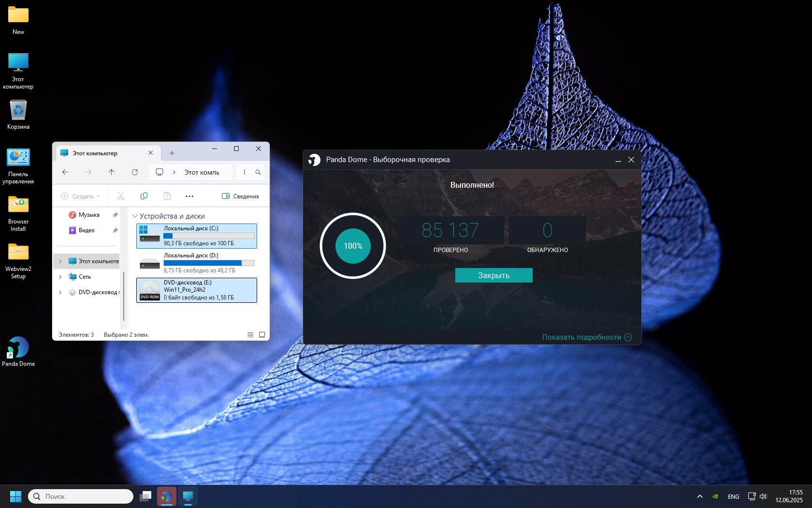Click the Cut scissors icon in Explorer toolbar

(x=121, y=196)
